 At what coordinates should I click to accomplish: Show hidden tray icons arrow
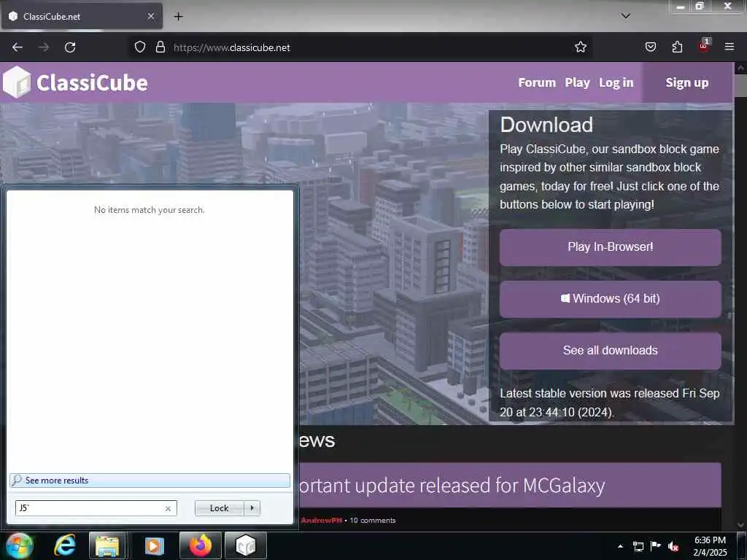point(620,546)
